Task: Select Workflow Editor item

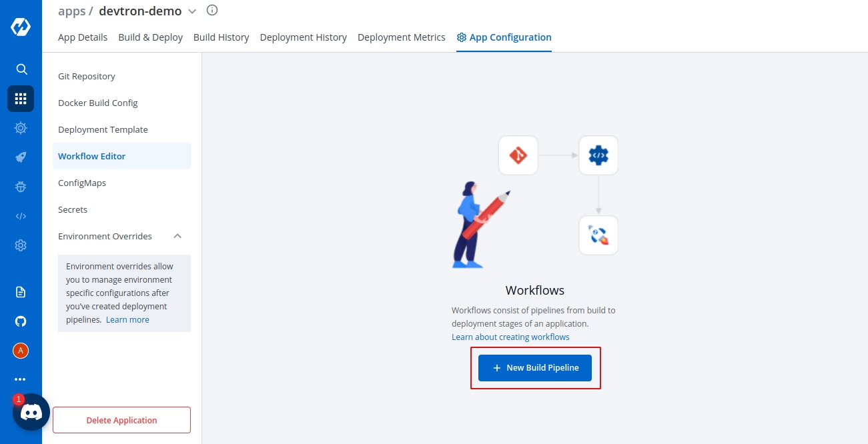Action: (x=121, y=156)
